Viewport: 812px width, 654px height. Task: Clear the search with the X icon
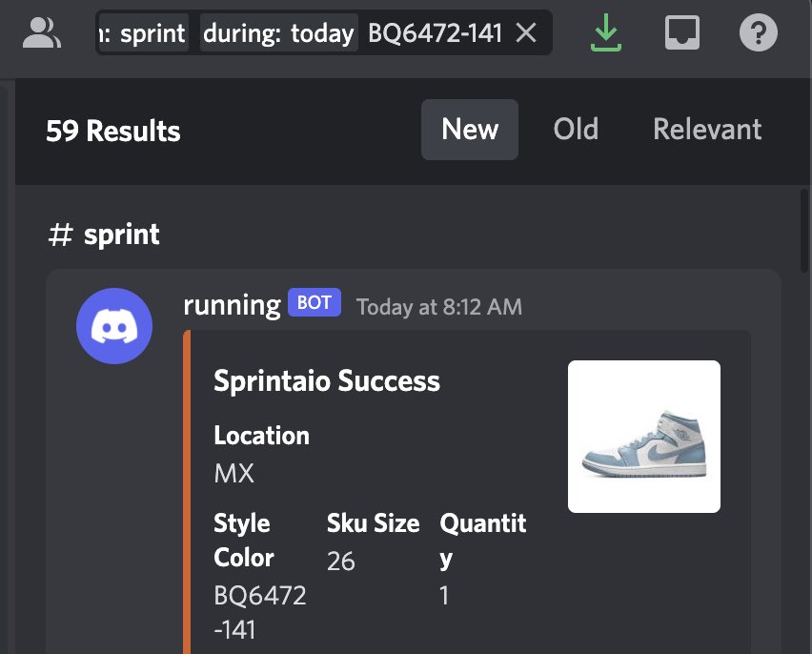coord(526,33)
